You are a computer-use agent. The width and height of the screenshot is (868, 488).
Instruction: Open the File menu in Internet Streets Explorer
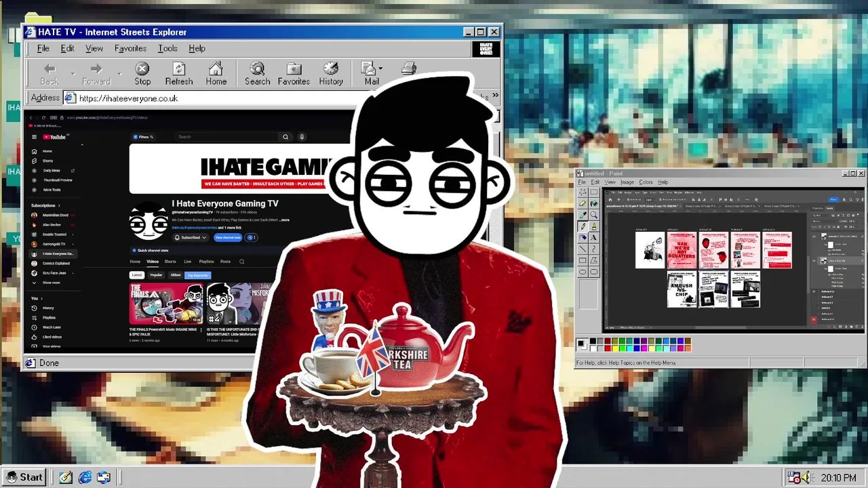click(43, 48)
